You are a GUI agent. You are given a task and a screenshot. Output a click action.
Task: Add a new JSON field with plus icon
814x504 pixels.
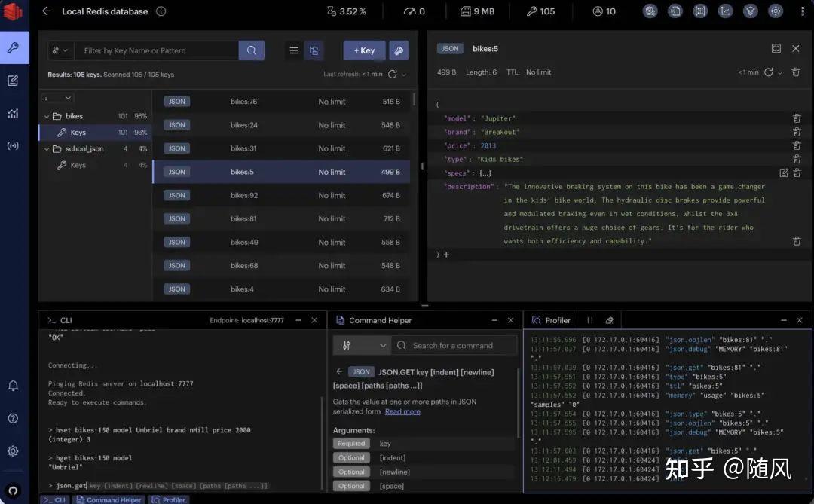point(446,255)
